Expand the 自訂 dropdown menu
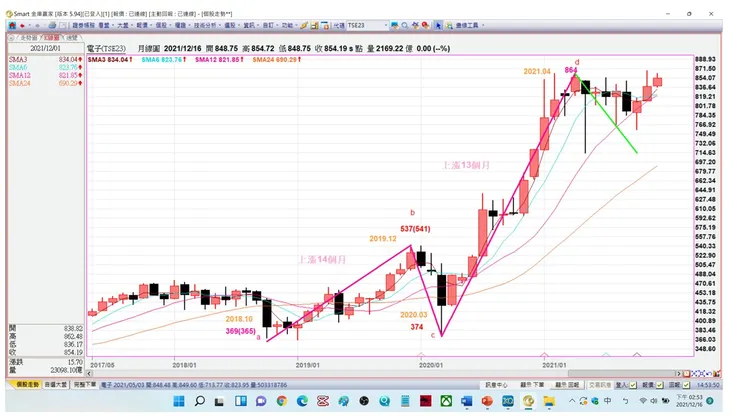This screenshot has height=416, width=740. tap(277, 25)
